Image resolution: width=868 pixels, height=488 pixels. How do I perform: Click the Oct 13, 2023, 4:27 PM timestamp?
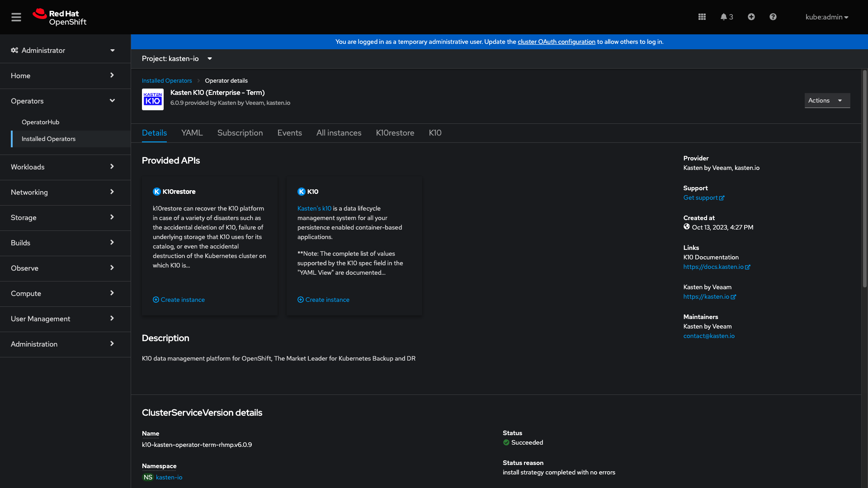(x=722, y=227)
